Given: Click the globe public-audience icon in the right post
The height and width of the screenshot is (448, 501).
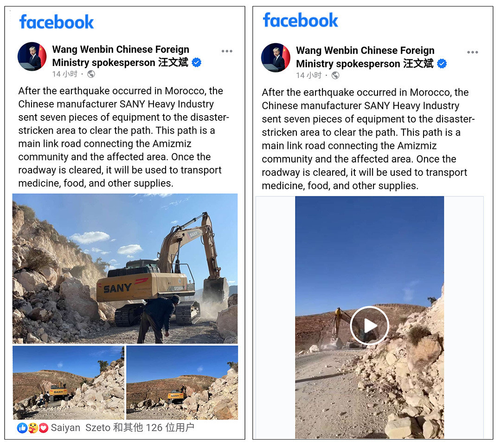Looking at the screenshot, I should click(x=335, y=76).
